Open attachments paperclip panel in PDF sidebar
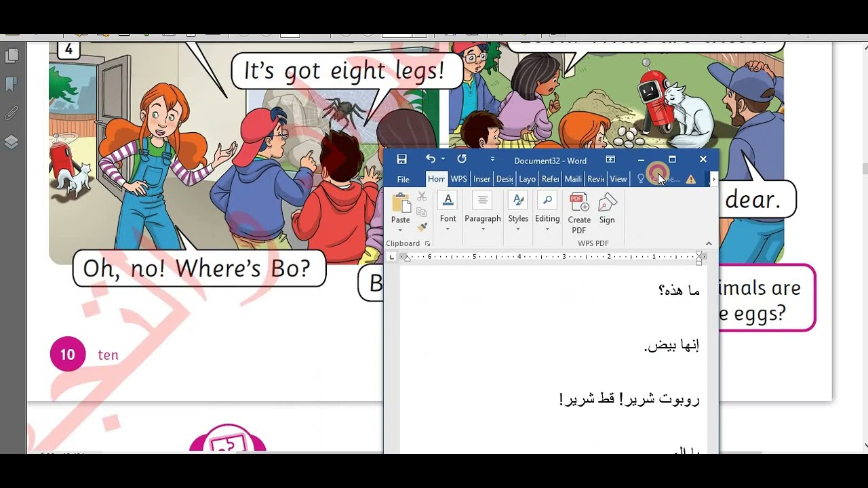The image size is (868, 488). (12, 113)
